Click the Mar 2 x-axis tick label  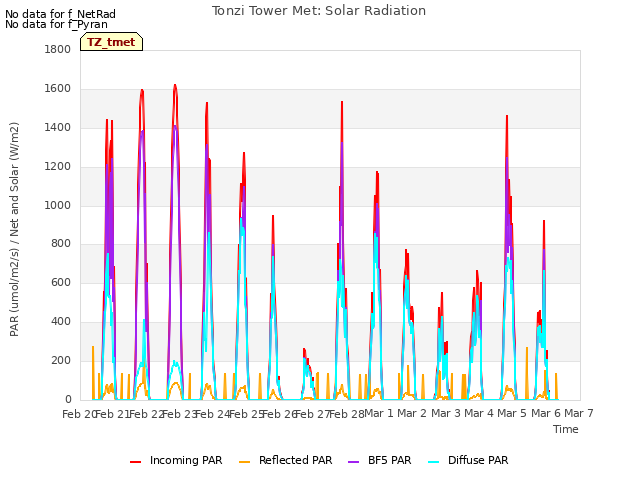click(412, 413)
